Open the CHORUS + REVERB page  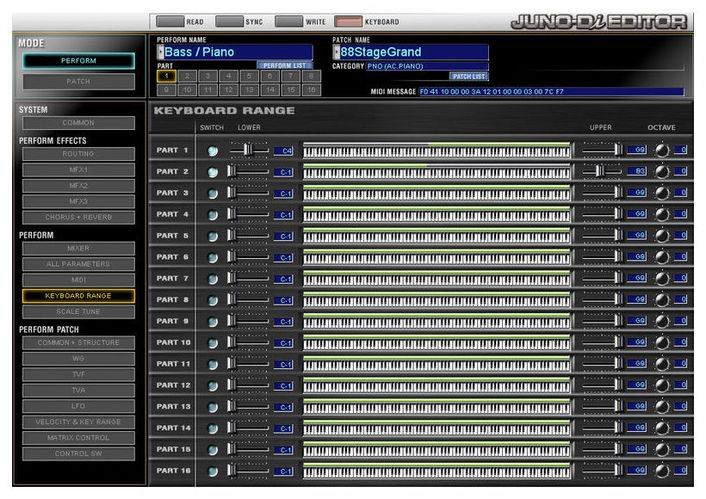coord(79,218)
